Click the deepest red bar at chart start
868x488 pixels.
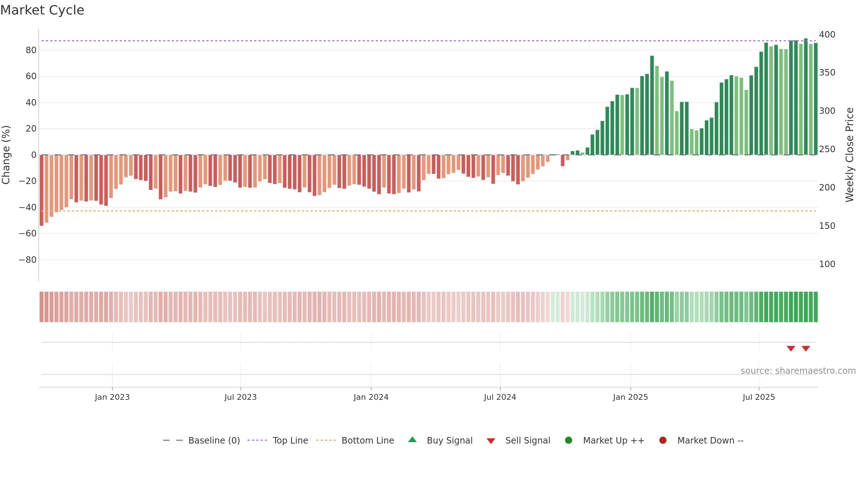coord(42,190)
